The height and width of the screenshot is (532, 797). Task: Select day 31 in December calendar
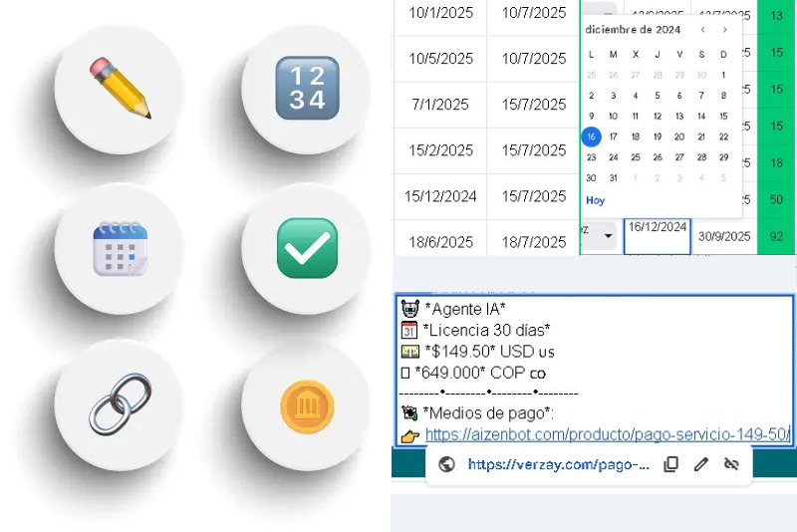[x=614, y=178]
